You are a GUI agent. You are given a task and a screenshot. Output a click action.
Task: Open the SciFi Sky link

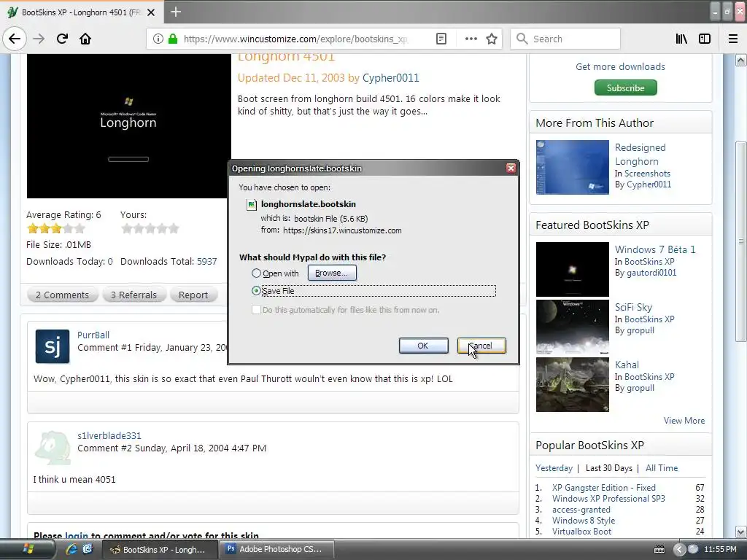tap(633, 307)
